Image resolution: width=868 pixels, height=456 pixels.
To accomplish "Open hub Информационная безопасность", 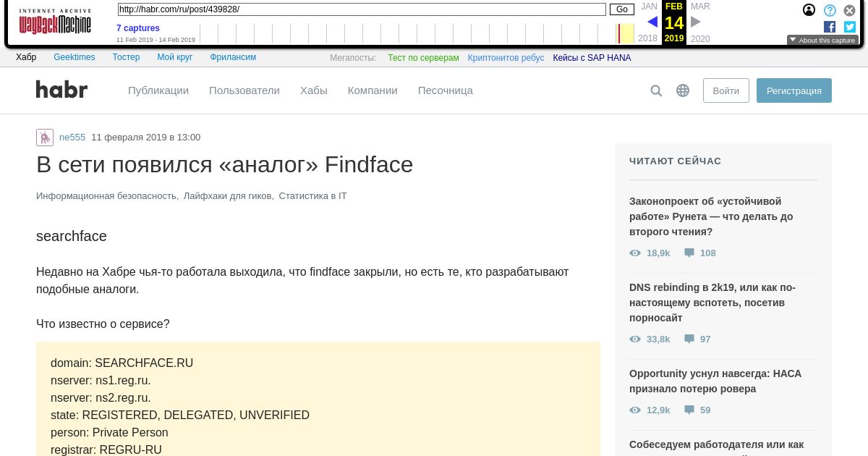I will click(x=107, y=196).
